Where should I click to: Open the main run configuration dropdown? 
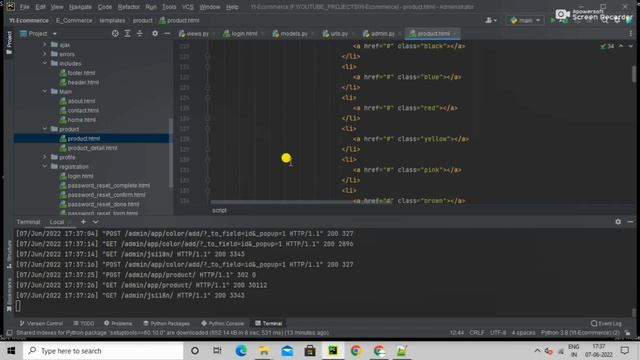525,20
